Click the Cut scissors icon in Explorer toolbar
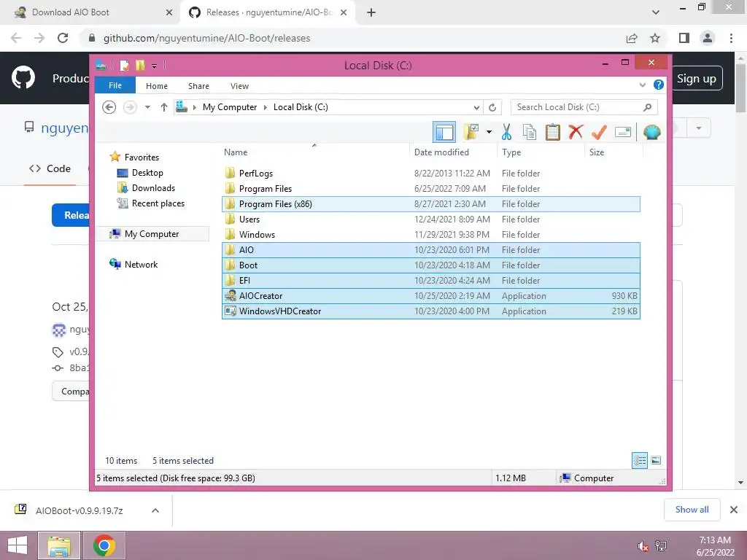This screenshot has height=560, width=747. click(506, 132)
